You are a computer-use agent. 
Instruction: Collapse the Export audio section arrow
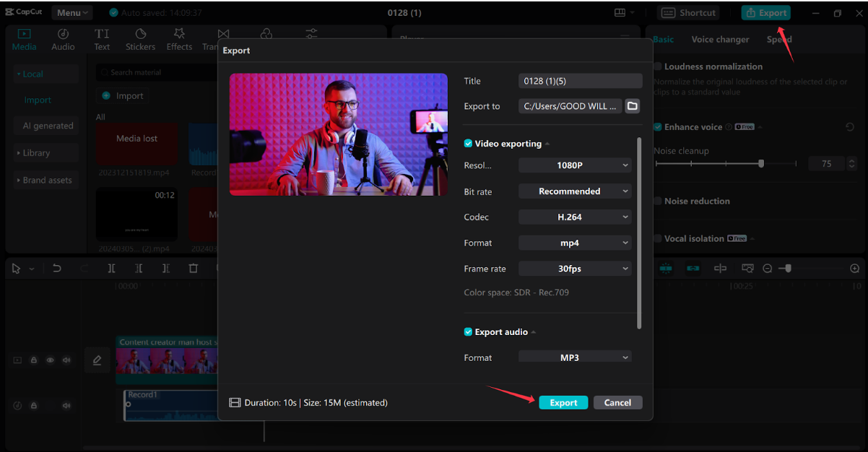(x=534, y=333)
